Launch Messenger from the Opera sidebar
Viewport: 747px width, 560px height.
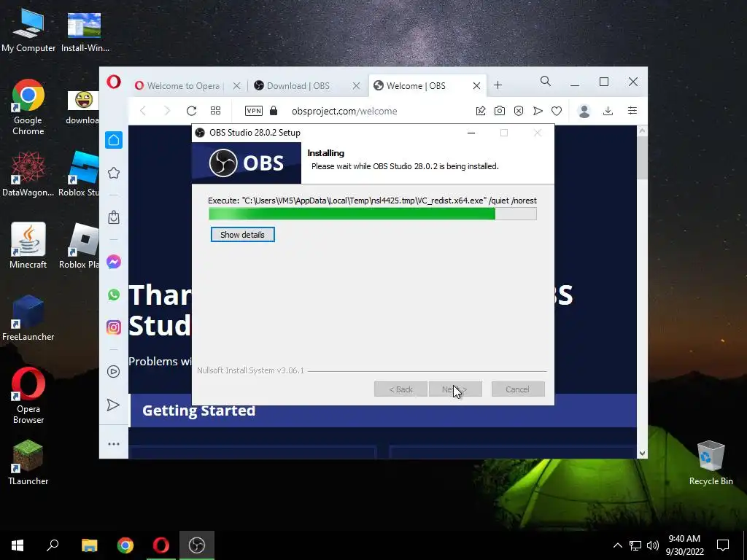click(x=114, y=262)
